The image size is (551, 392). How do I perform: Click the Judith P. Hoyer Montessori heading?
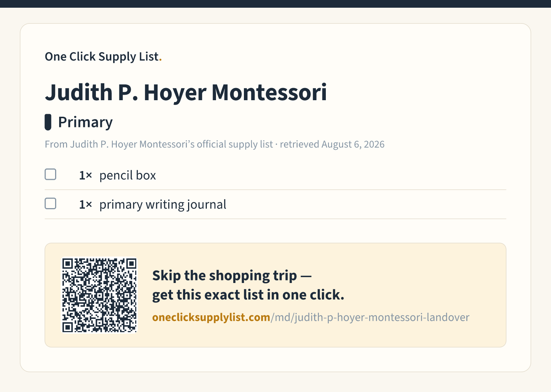point(186,92)
